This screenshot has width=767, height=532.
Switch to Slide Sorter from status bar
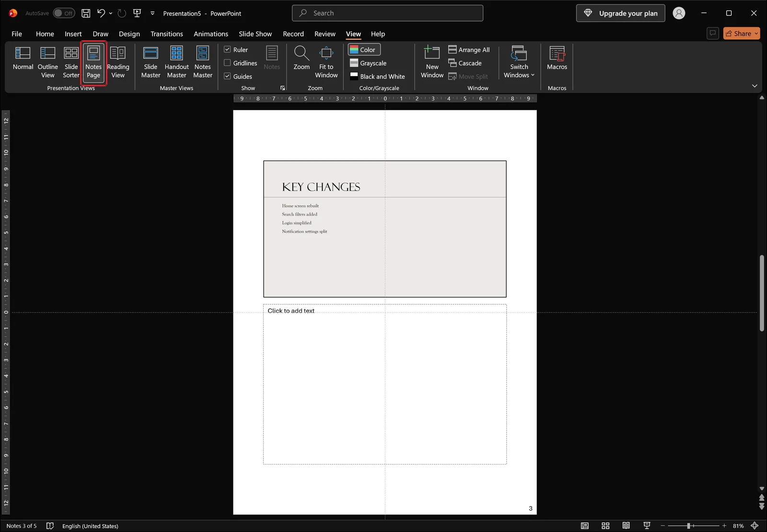(x=605, y=526)
